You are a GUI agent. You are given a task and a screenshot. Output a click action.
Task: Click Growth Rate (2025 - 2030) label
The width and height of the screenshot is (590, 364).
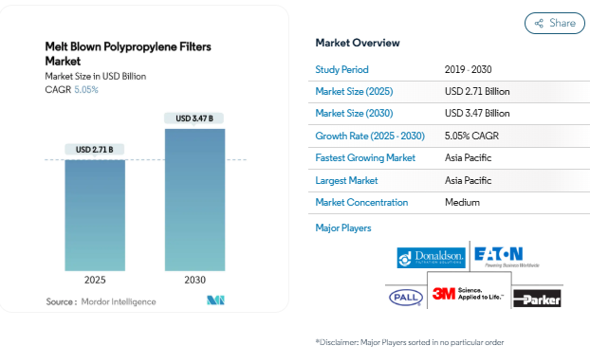370,136
